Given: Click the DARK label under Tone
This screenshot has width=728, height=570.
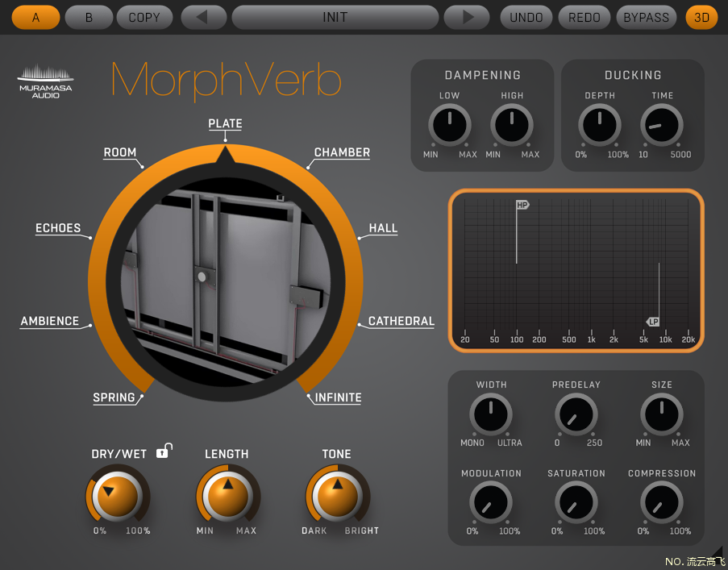Looking at the screenshot, I should pyautogui.click(x=314, y=530).
